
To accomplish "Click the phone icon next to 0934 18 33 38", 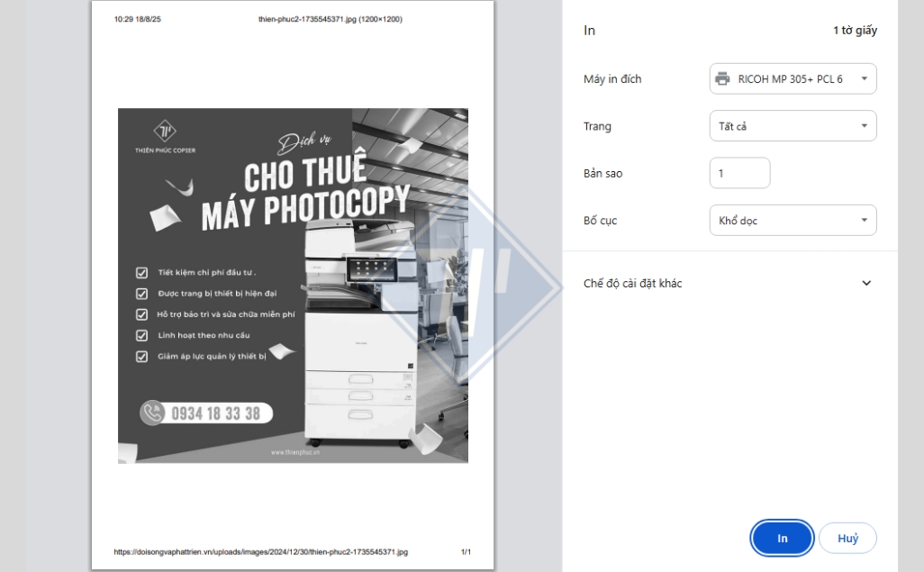I will [152, 413].
